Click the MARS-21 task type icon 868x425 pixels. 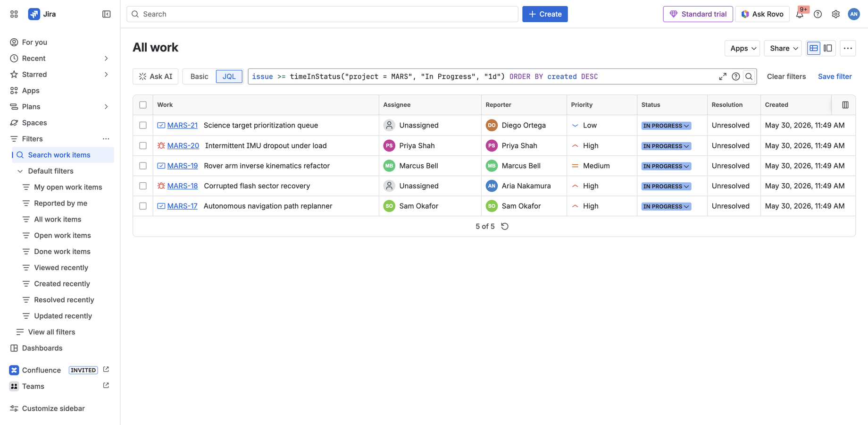click(x=161, y=125)
